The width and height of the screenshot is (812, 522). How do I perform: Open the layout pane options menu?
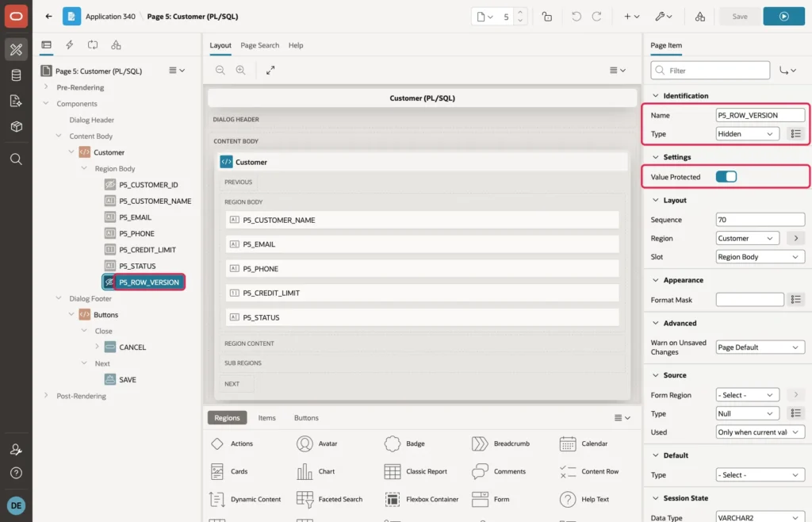coord(617,70)
